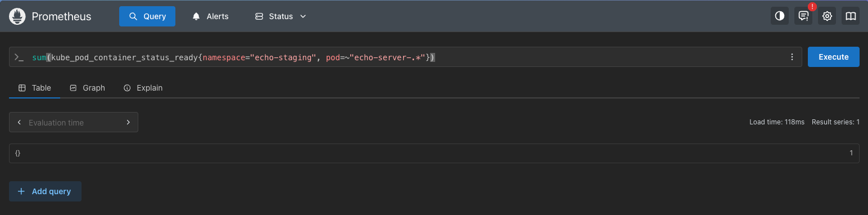The image size is (868, 215).
Task: Click the Status chevron arrow
Action: (x=303, y=16)
